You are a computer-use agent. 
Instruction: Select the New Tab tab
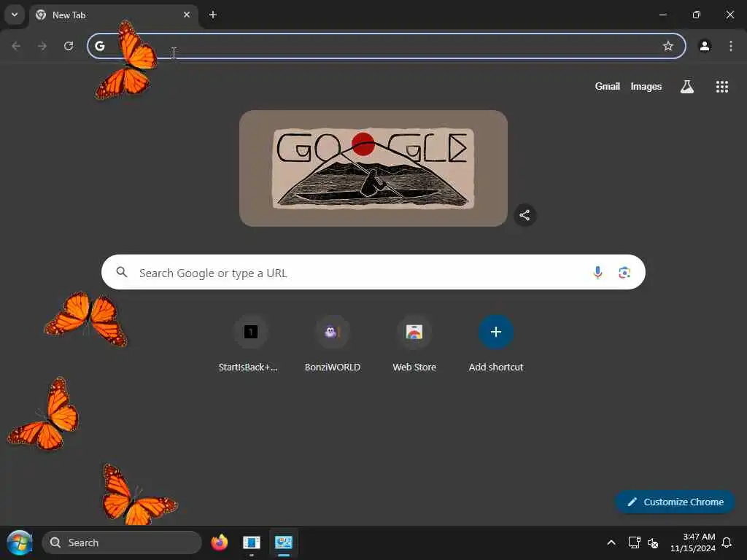(x=115, y=15)
